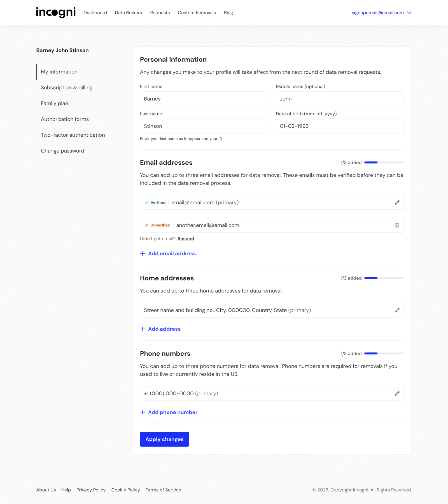The height and width of the screenshot is (504, 448).
Task: Click the Incogni logo
Action: (x=56, y=13)
